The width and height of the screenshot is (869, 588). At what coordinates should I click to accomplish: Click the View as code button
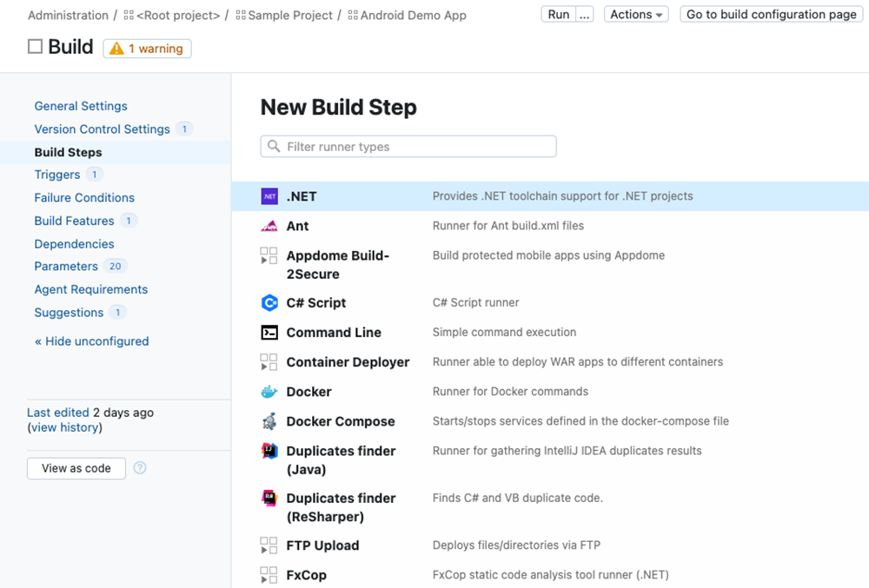pos(76,468)
